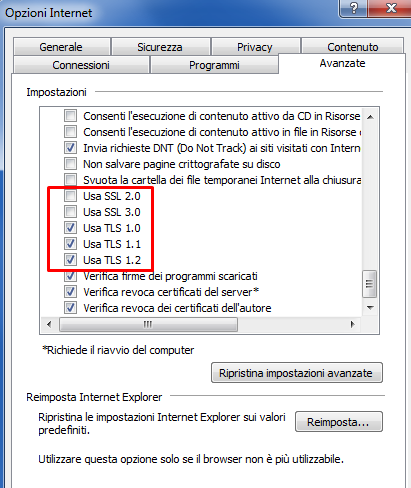Click the settings list scroll-down arrow

tap(370, 308)
